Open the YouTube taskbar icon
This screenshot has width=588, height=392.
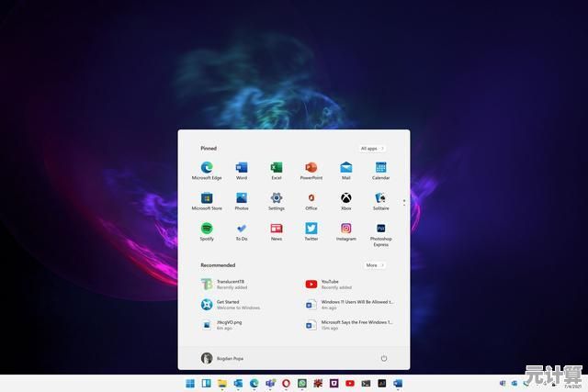coord(350,383)
